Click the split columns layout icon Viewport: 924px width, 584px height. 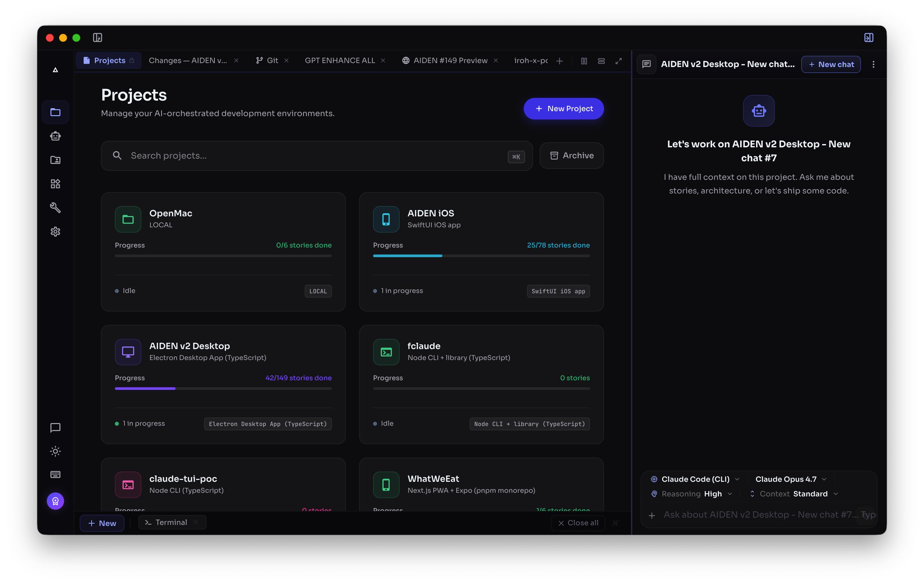584,61
